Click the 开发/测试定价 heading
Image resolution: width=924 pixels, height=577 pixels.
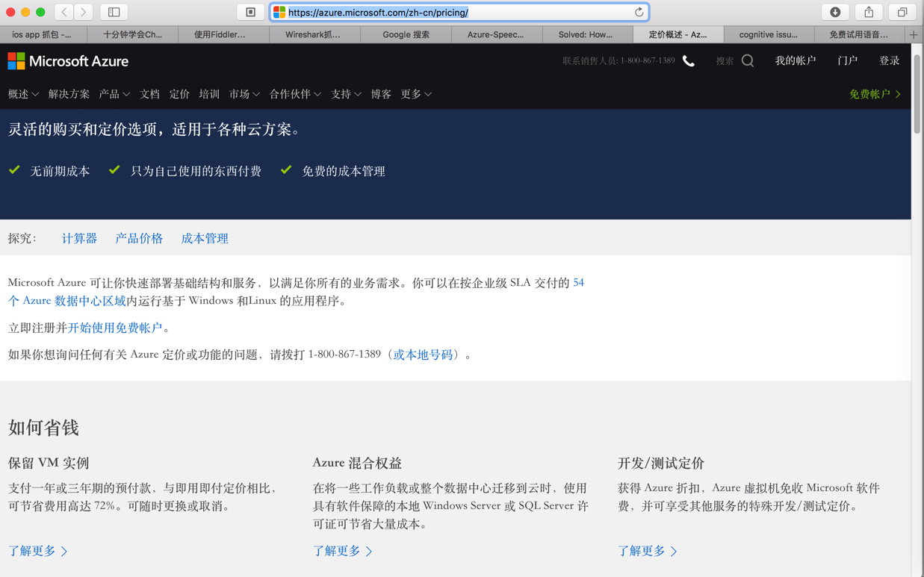coord(661,463)
